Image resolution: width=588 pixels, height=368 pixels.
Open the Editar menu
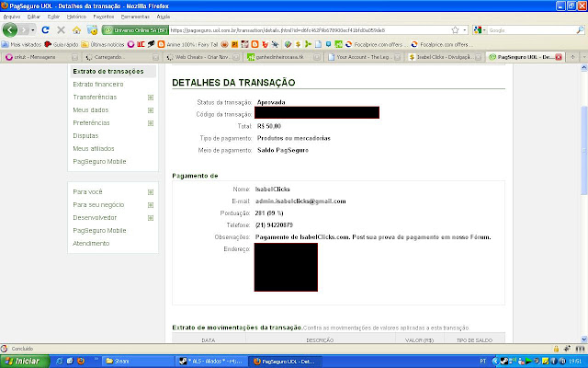[x=33, y=17]
